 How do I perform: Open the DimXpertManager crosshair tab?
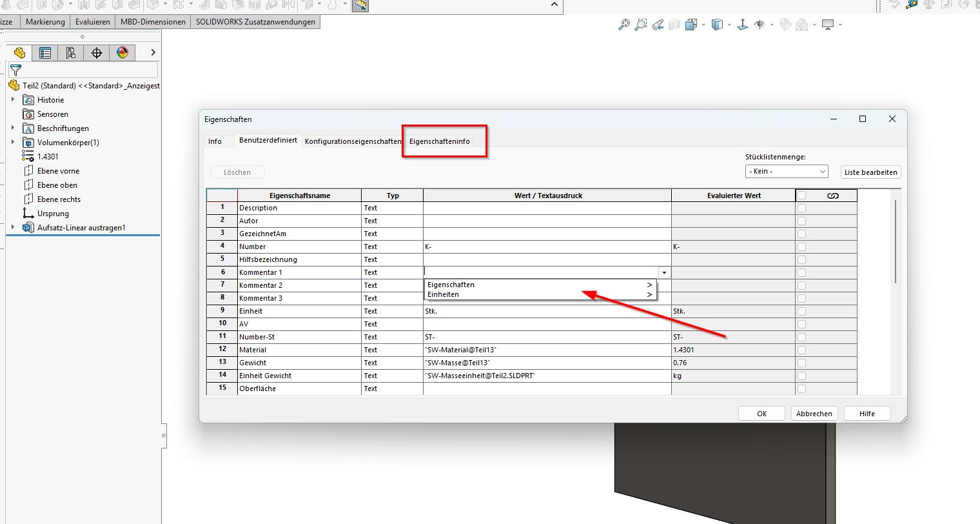pyautogui.click(x=97, y=53)
